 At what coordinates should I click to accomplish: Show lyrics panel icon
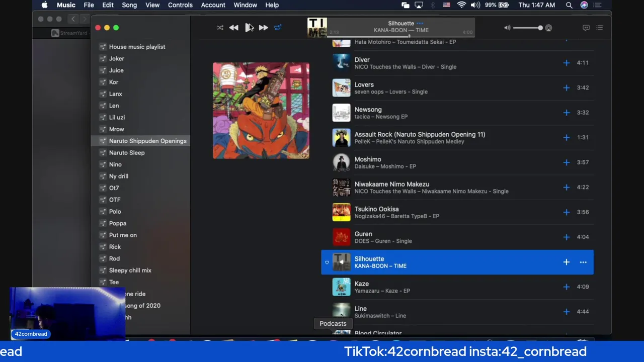point(586,28)
